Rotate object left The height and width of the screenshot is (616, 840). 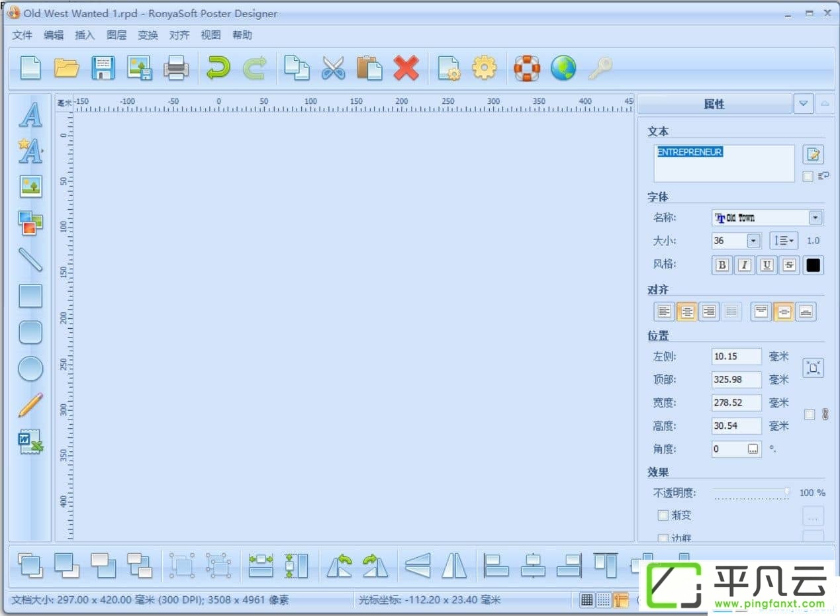click(339, 565)
